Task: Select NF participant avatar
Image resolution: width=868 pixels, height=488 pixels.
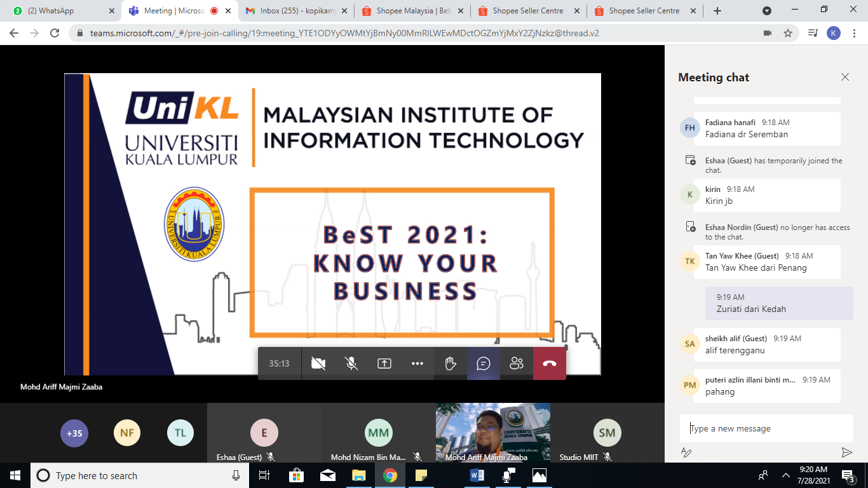Action: click(x=127, y=433)
